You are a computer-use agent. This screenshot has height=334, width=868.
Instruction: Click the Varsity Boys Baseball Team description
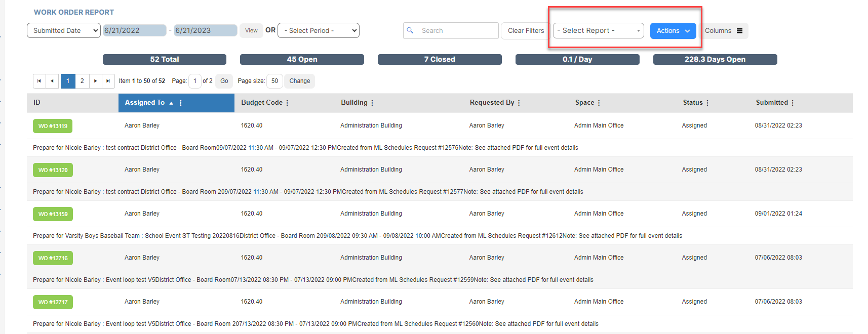(358, 236)
